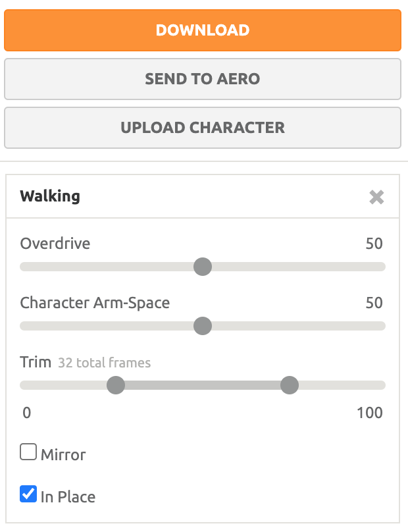Click the orange Download button
Image resolution: width=408 pixels, height=532 pixels.
pyautogui.click(x=203, y=30)
